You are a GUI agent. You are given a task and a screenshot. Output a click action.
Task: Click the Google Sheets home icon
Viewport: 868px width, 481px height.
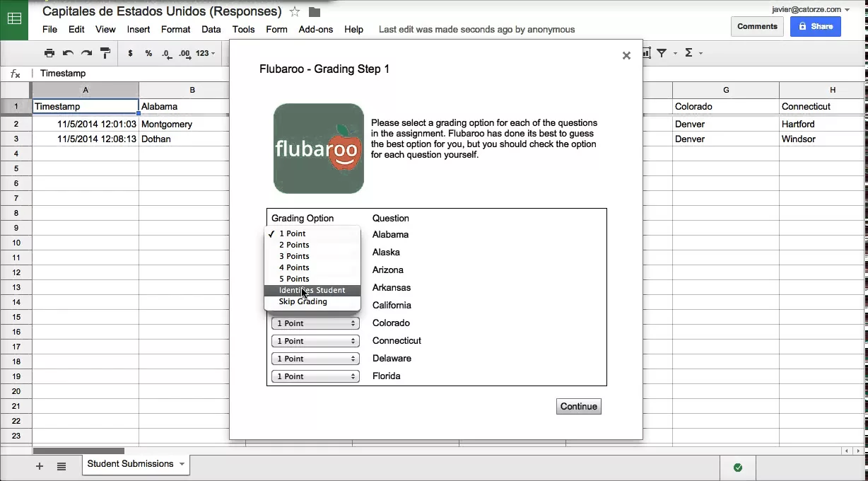point(14,19)
